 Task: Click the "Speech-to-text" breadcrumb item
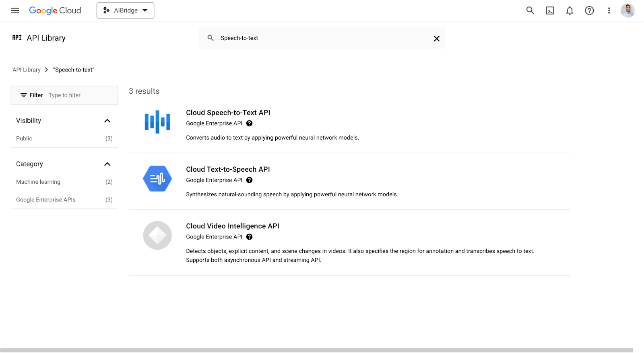[74, 70]
